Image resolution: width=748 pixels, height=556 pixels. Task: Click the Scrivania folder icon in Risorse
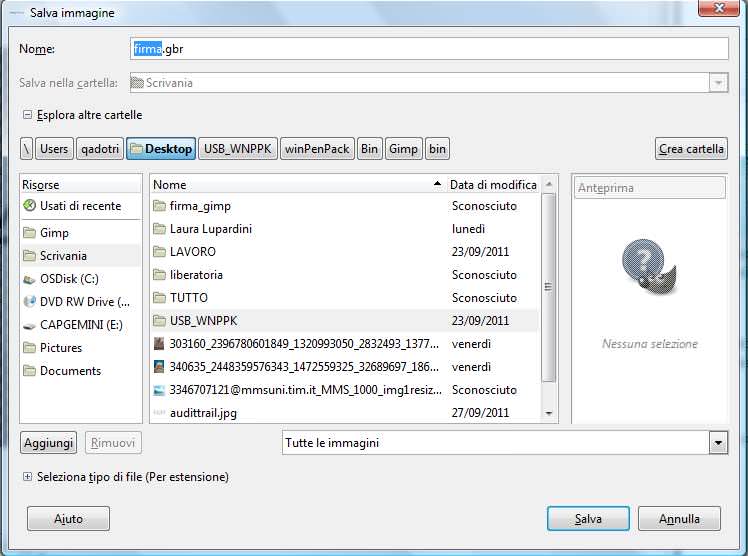pos(30,256)
